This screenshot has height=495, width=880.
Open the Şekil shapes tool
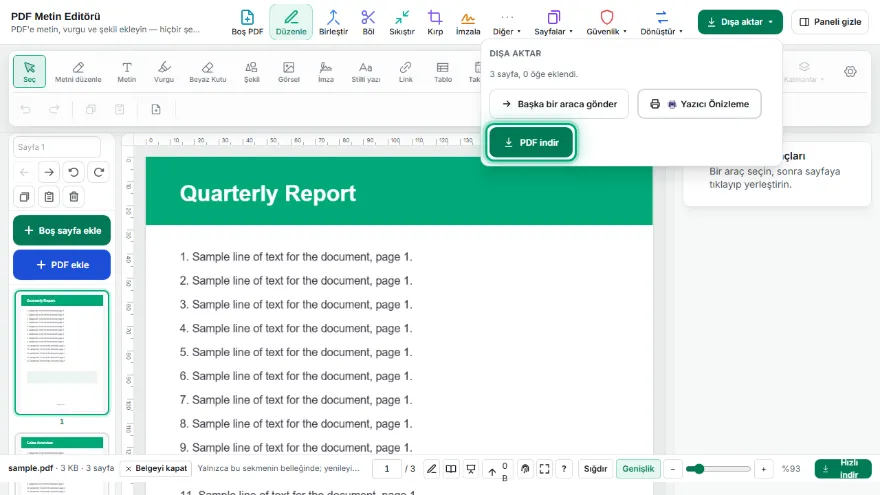point(251,71)
